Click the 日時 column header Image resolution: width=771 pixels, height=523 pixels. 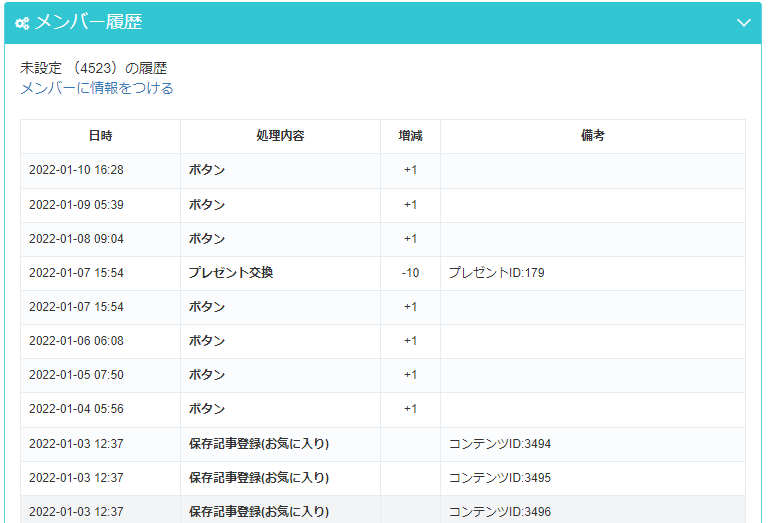(x=100, y=136)
